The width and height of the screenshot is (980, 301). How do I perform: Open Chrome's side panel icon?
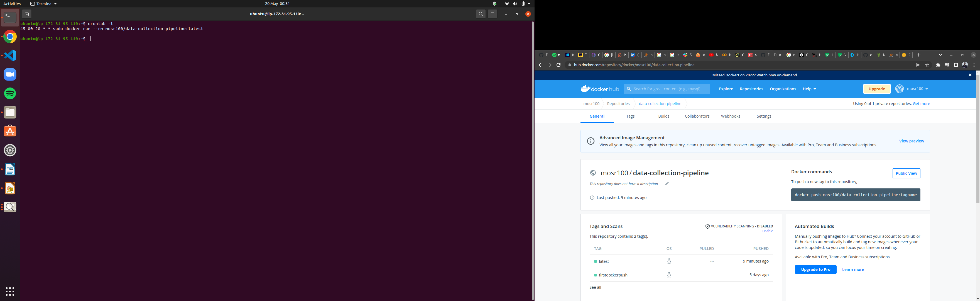click(x=956, y=65)
